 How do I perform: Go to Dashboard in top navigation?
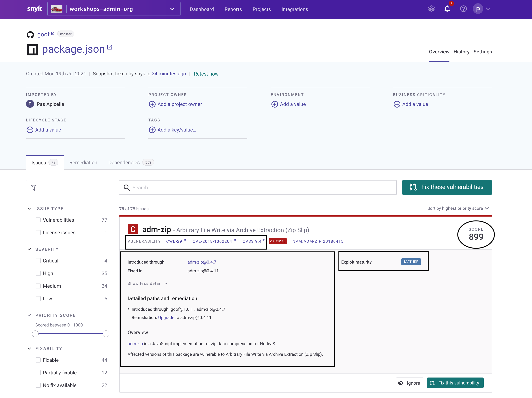tap(202, 9)
